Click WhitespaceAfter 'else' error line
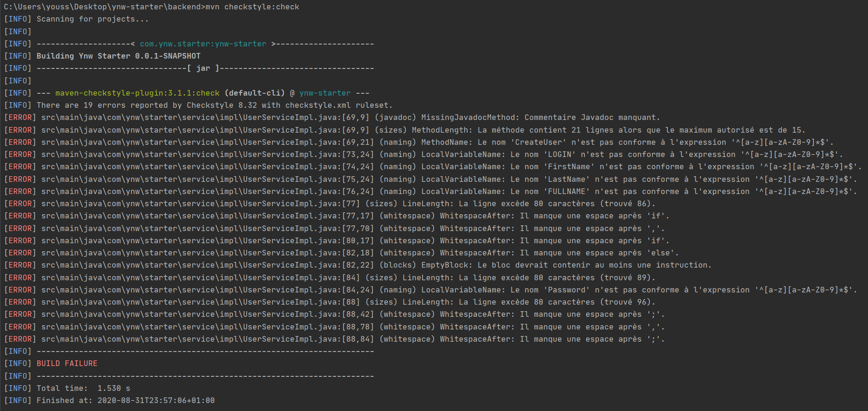 pyautogui.click(x=342, y=253)
